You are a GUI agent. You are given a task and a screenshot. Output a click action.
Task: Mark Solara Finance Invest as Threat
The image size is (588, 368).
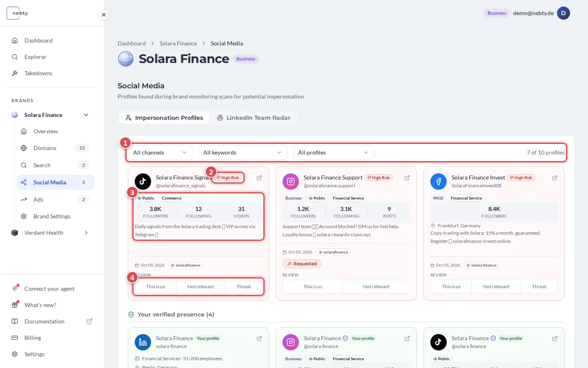click(539, 287)
